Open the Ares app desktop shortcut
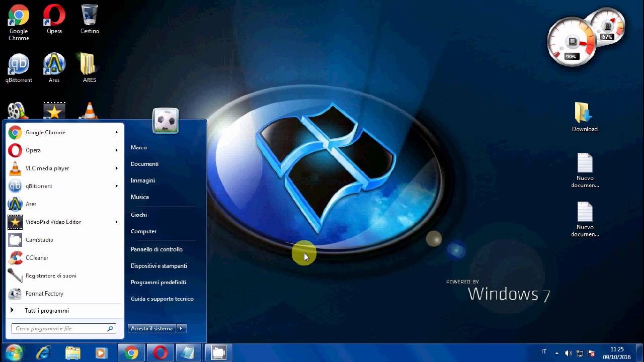 click(x=54, y=68)
